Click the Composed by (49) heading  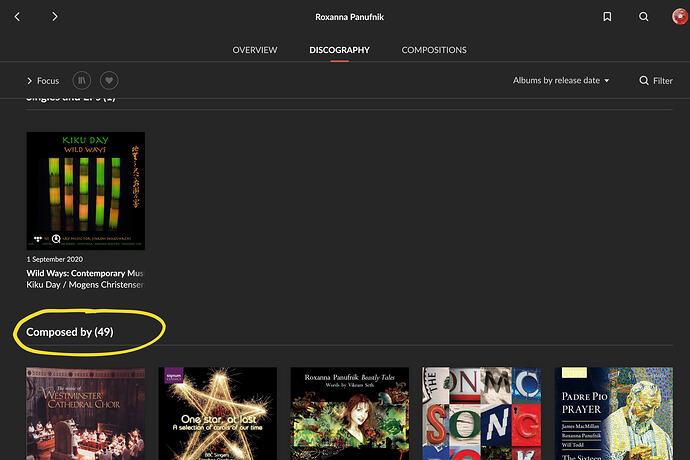click(x=70, y=332)
